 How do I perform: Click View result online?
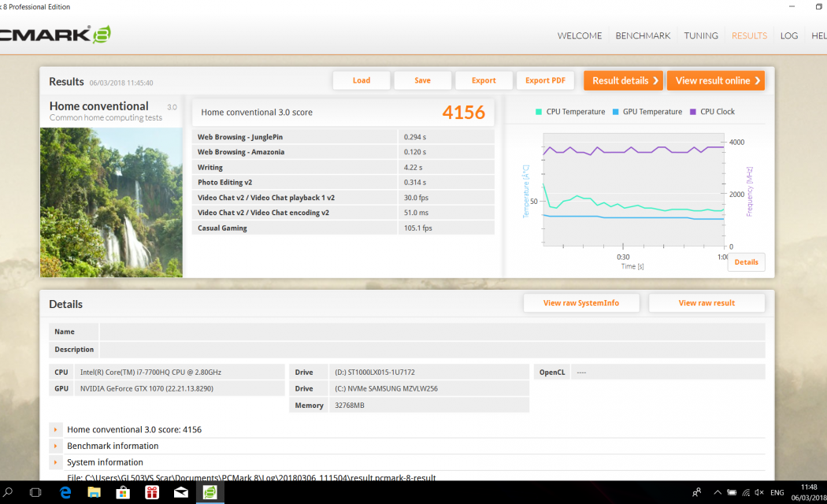[716, 80]
